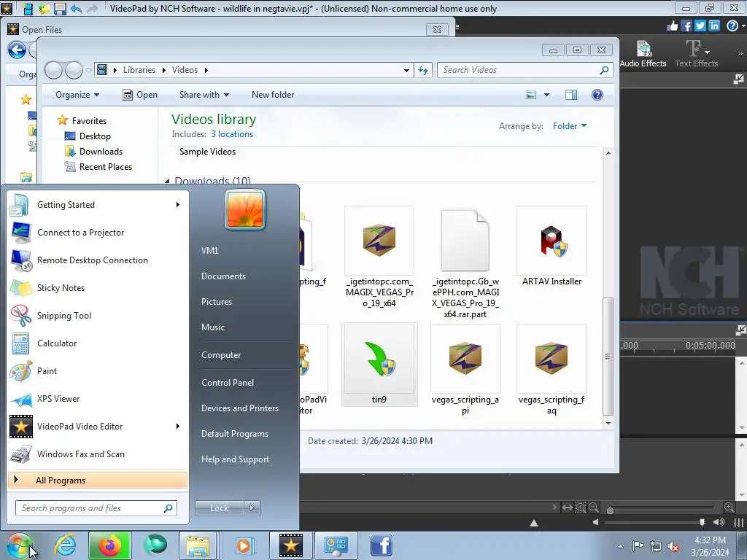Select _igetintopc.com_MAGIX_VEGAS_Pro_19_x64 file
The height and width of the screenshot is (560, 747).
pyautogui.click(x=379, y=257)
